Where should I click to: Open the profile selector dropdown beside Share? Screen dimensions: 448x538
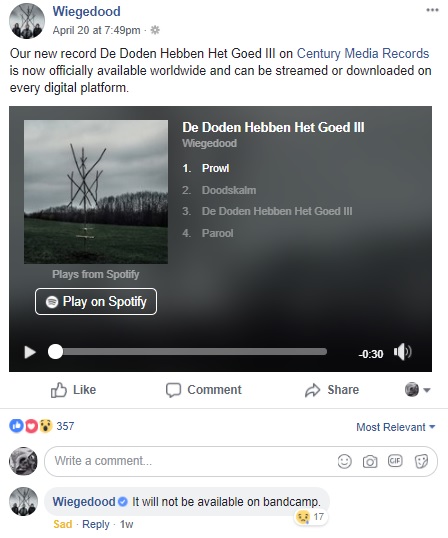pos(417,390)
